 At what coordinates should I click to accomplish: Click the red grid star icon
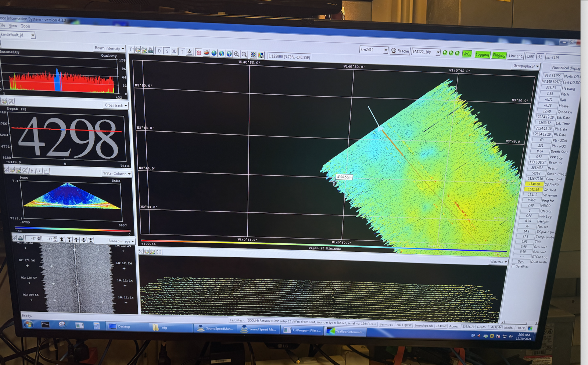(x=199, y=53)
